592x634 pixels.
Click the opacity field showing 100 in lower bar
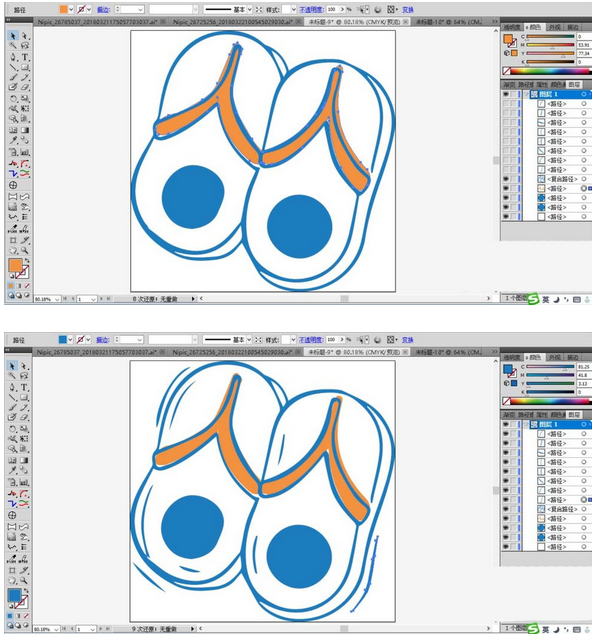tap(332, 340)
